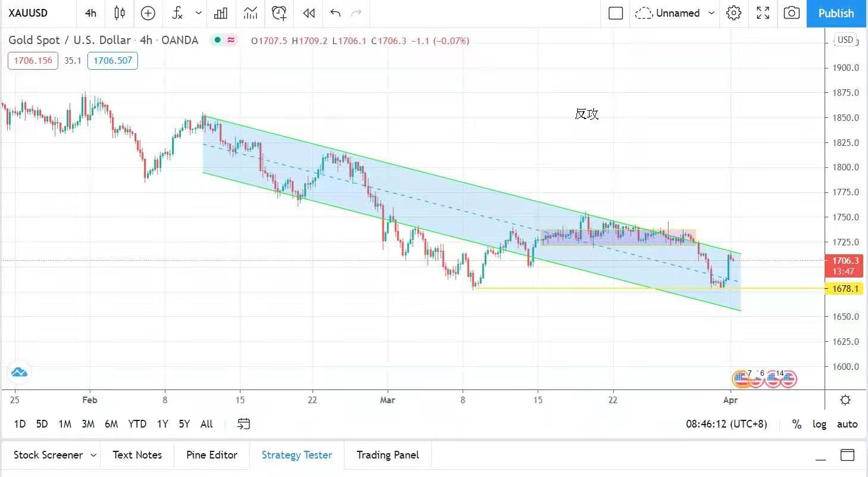Viewport: 868px width, 477px height.
Task: Toggle auto scale for the chart
Action: (847, 424)
